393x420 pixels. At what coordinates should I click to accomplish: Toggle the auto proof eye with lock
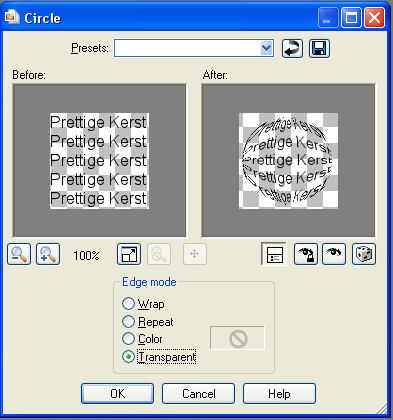click(x=306, y=254)
